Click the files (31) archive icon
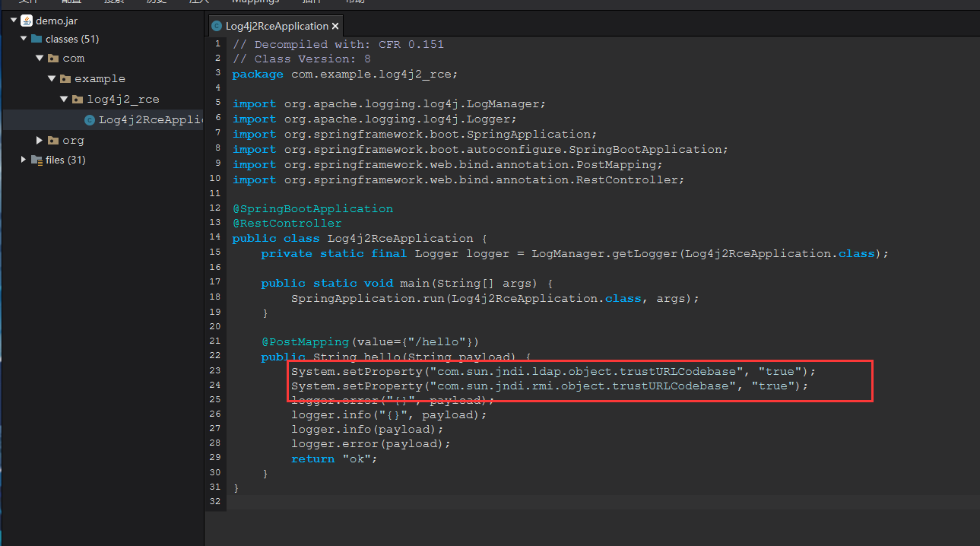 (x=36, y=160)
